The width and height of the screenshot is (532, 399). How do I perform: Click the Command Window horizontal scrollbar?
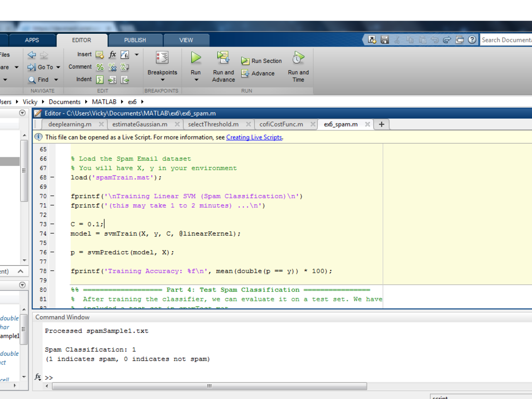coord(209,386)
